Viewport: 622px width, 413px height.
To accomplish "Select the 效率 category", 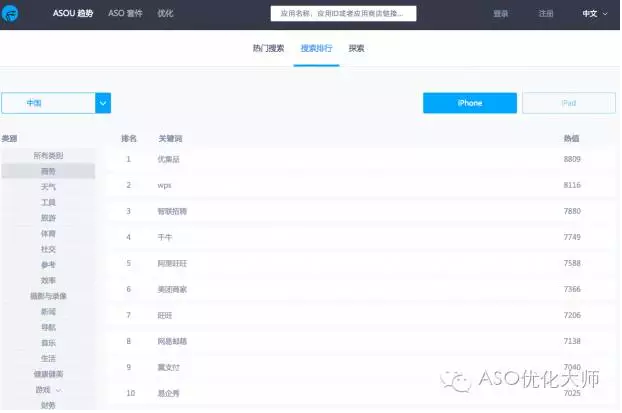I will click(48, 280).
